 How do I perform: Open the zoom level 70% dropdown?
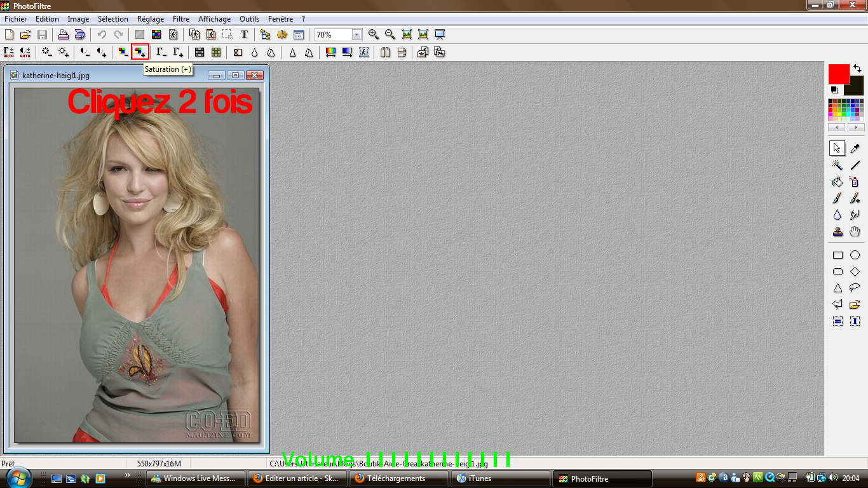[356, 35]
